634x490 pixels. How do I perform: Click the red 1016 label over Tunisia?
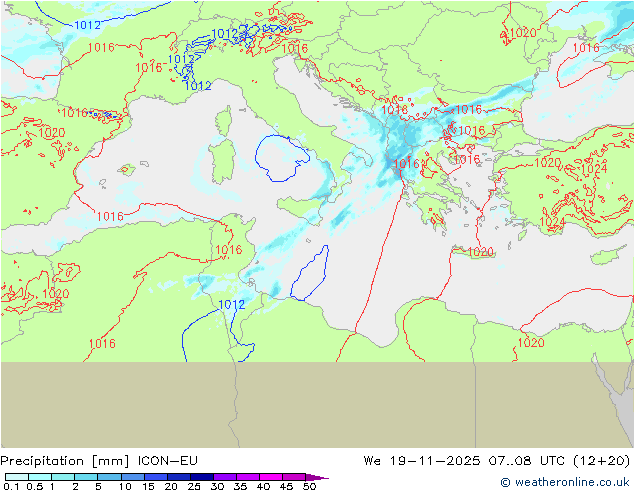click(229, 249)
